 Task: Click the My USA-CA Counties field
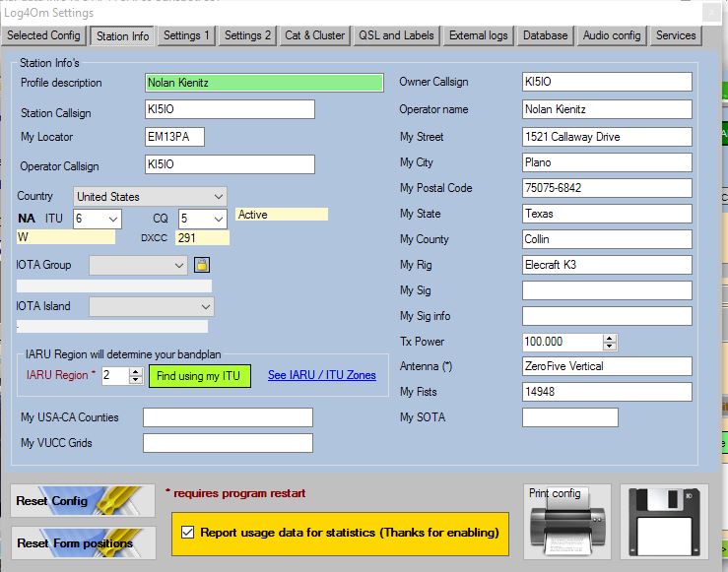click(228, 417)
